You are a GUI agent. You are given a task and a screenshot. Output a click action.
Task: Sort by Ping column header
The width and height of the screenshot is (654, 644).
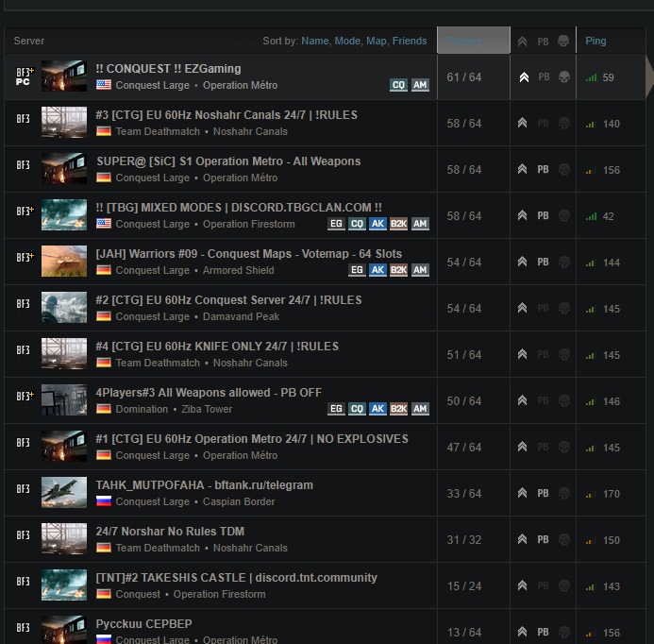pos(595,41)
